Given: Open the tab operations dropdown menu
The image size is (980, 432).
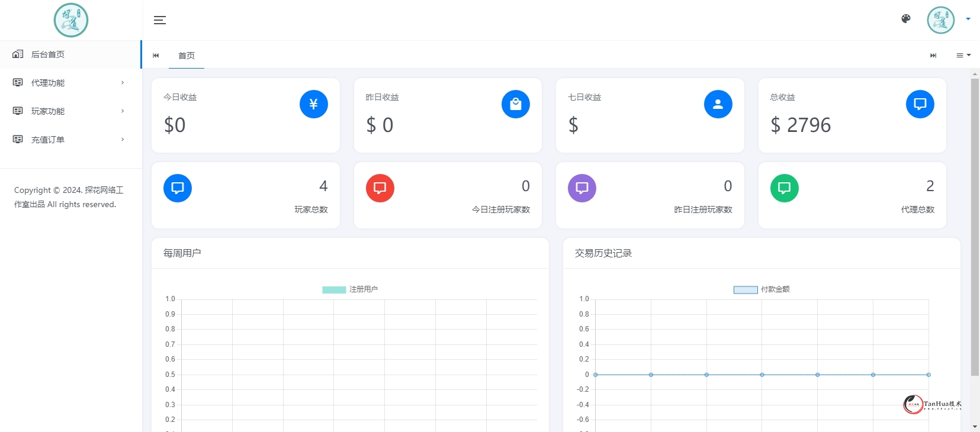Looking at the screenshot, I should (963, 55).
